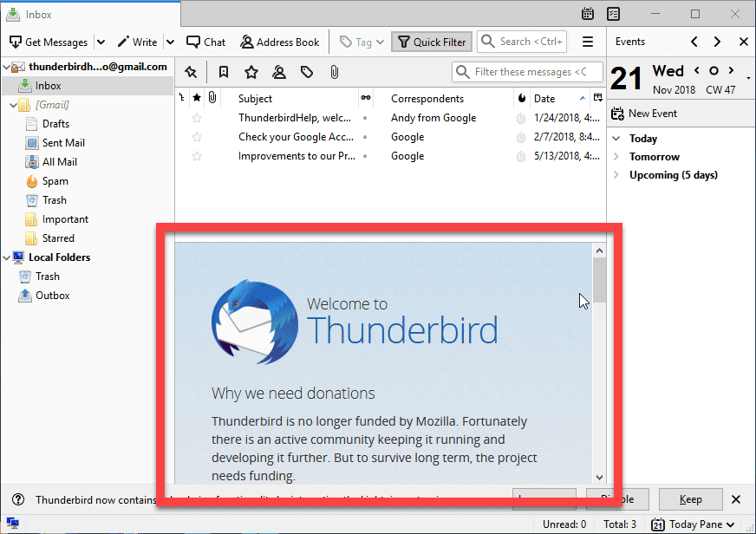Filter messages by tags
Screen dimensions: 756x534
307,72
